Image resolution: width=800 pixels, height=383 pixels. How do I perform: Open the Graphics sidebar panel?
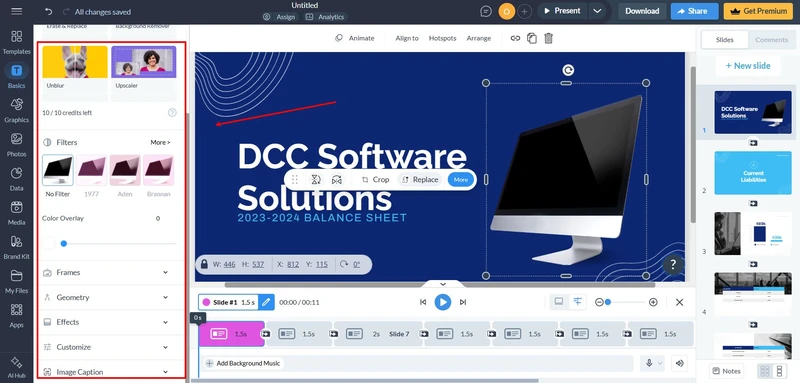click(x=16, y=110)
